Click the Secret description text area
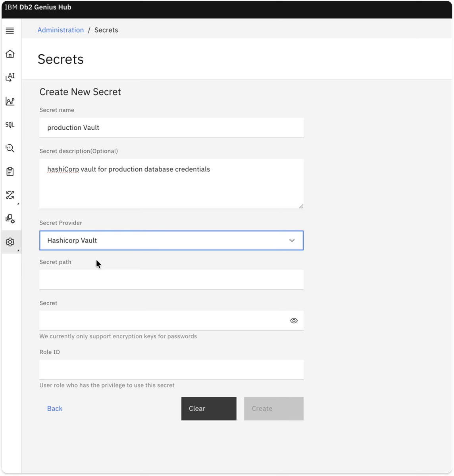Viewport: 454px width, 476px height. (171, 184)
